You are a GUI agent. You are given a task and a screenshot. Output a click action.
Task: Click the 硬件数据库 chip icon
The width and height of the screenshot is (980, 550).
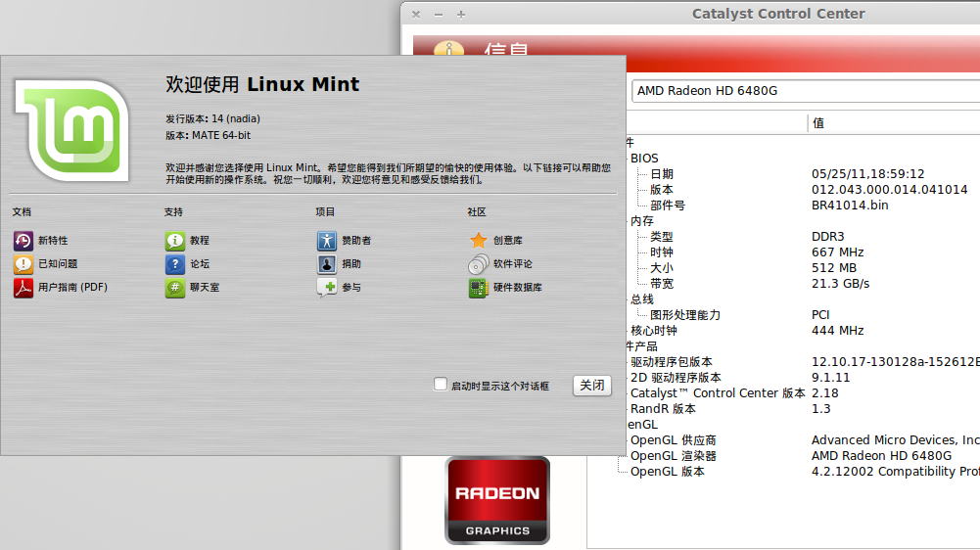(478, 288)
